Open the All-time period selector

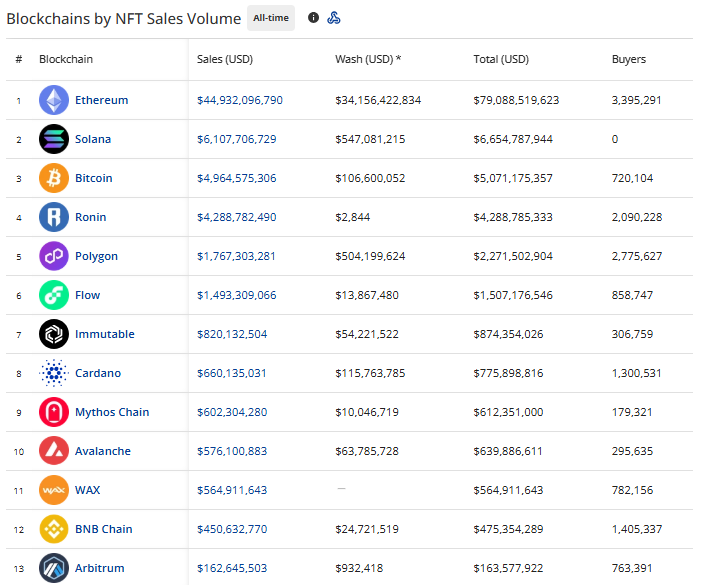(271, 18)
